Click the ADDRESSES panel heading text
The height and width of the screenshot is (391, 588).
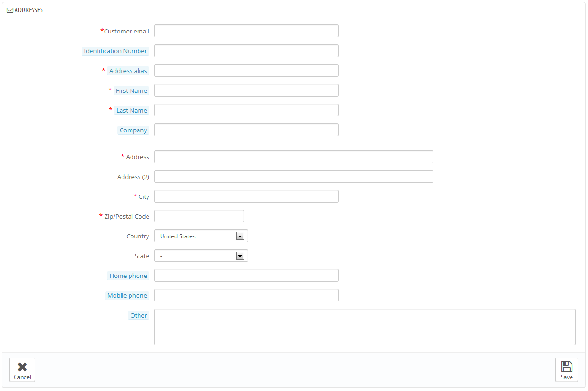[29, 10]
